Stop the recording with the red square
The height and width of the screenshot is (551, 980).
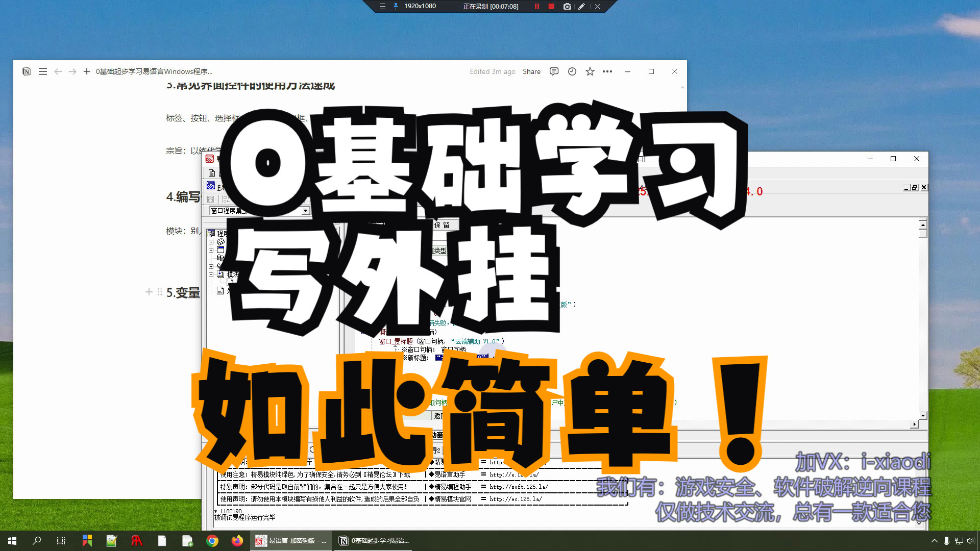pyautogui.click(x=551, y=7)
